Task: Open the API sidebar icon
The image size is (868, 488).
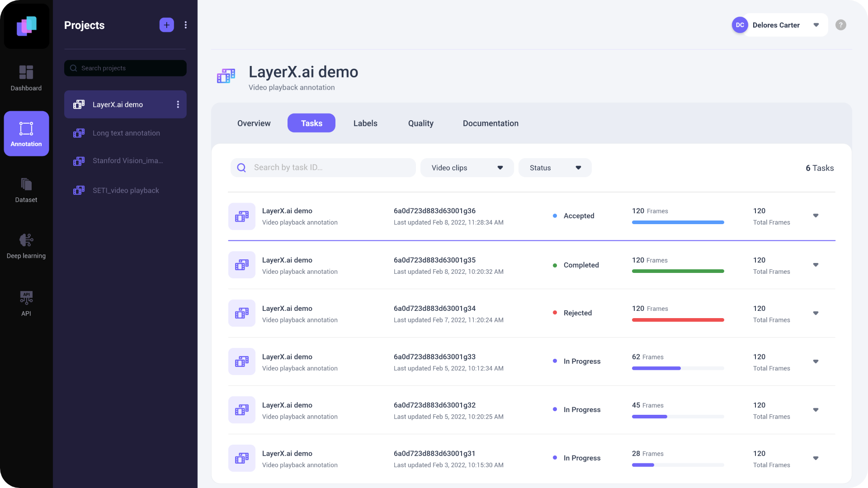Action: pos(26,303)
